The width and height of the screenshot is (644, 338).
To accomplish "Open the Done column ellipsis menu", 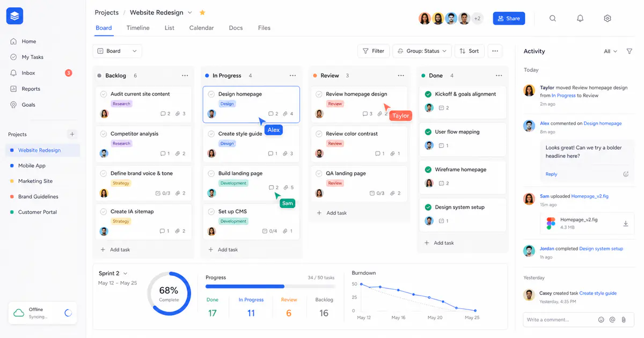I will (499, 76).
